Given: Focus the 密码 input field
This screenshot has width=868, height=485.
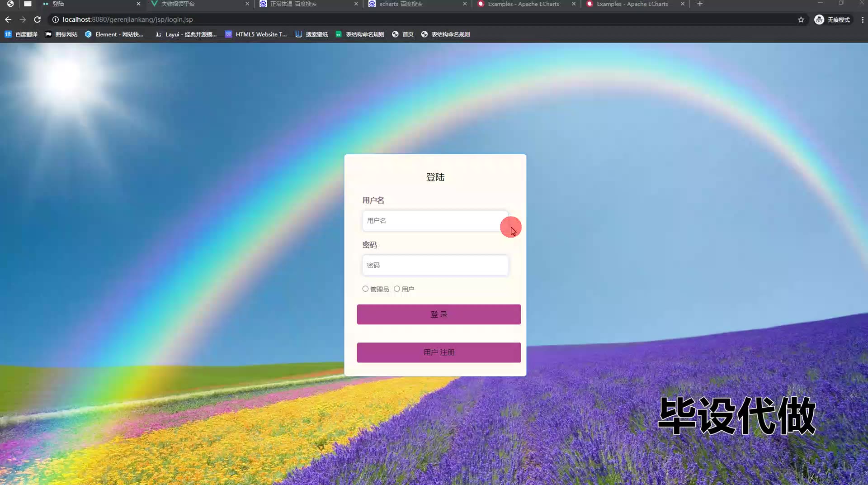Looking at the screenshot, I should point(435,265).
